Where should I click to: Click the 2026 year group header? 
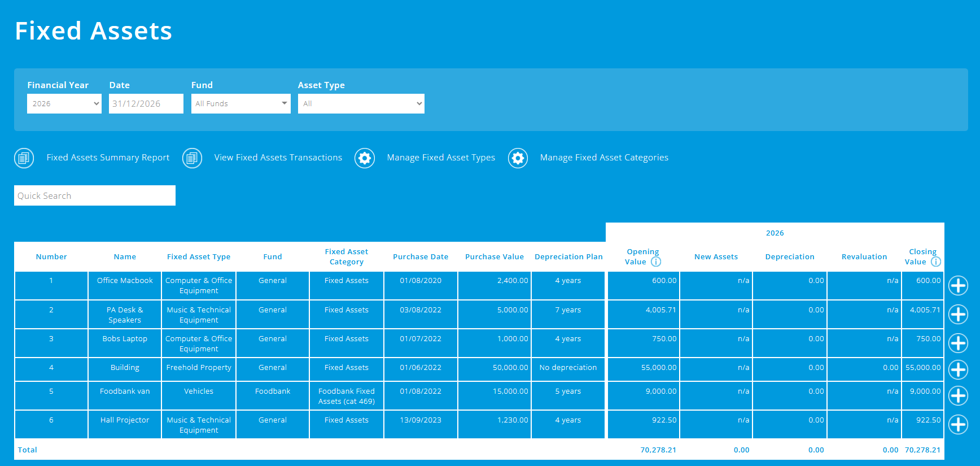775,233
